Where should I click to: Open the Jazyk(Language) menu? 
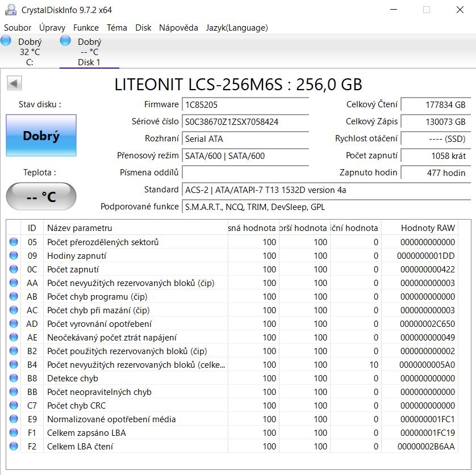click(x=237, y=28)
